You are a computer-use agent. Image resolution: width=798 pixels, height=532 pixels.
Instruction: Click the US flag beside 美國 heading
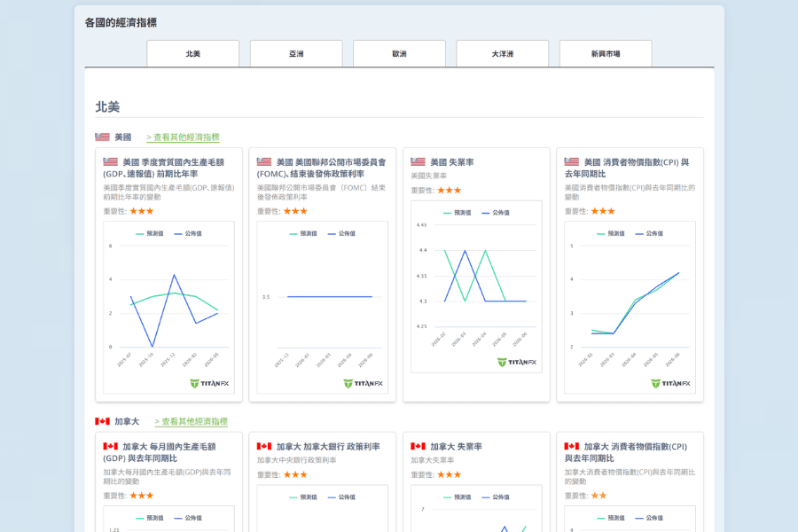(x=102, y=137)
